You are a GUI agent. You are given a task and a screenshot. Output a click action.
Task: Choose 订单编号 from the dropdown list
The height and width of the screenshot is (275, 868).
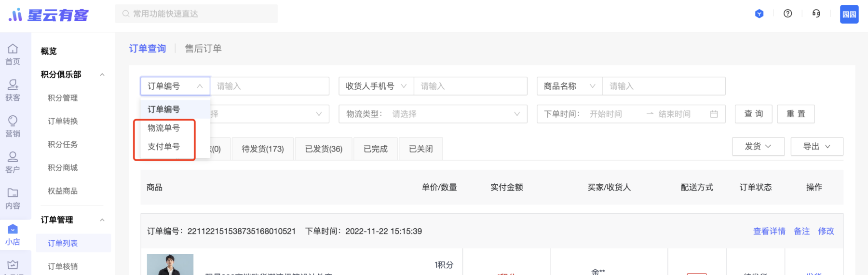[176, 110]
